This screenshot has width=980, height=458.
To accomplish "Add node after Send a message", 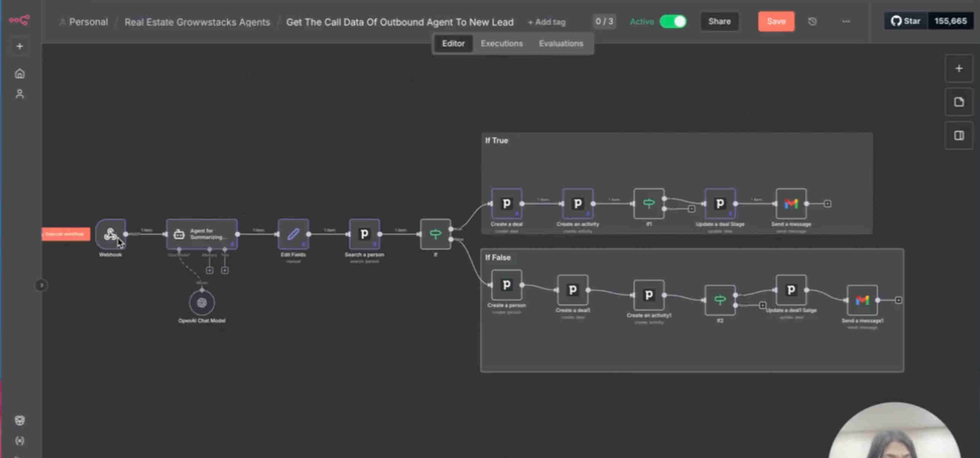I will (x=828, y=204).
